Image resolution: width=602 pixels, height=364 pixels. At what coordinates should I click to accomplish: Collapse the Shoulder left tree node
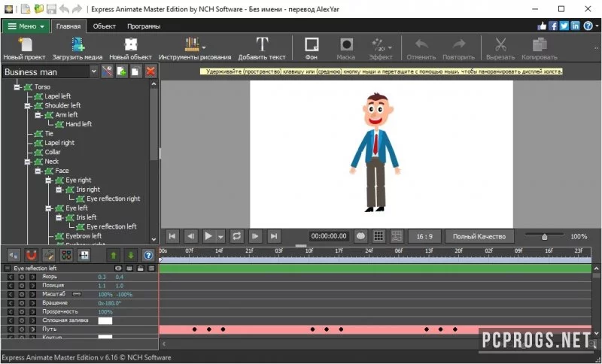tap(27, 105)
